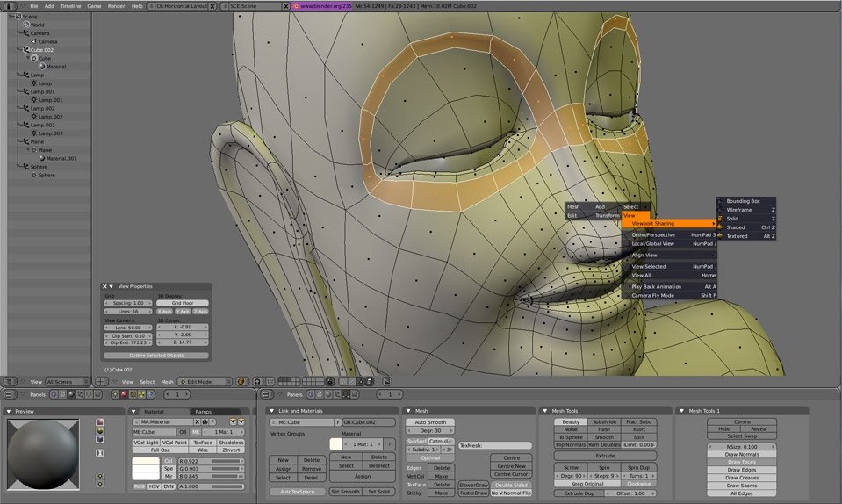
Task: Click the Material.001 sphere icon
Action: [x=40, y=159]
